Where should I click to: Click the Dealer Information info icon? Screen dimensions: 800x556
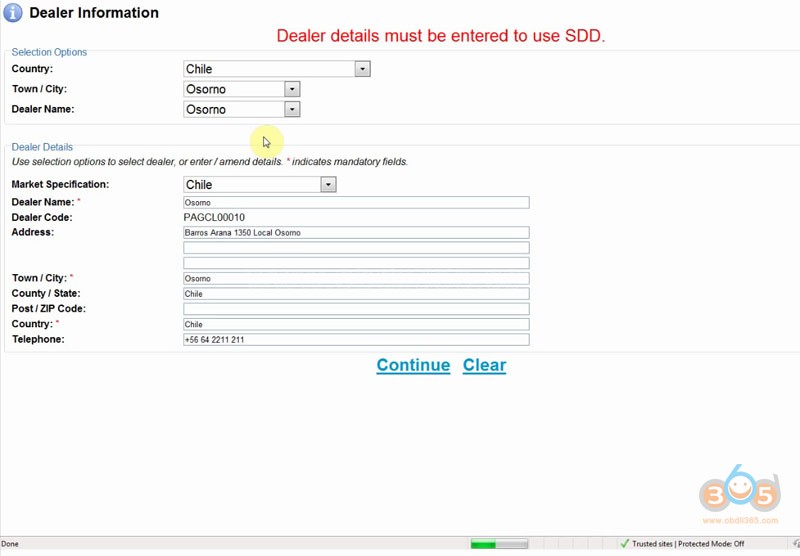coord(13,13)
